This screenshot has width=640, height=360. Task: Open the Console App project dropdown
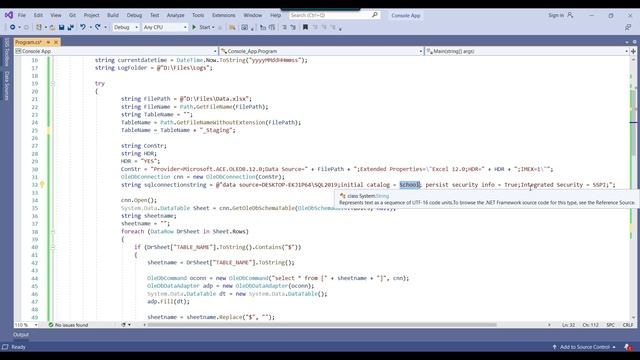coord(116,51)
